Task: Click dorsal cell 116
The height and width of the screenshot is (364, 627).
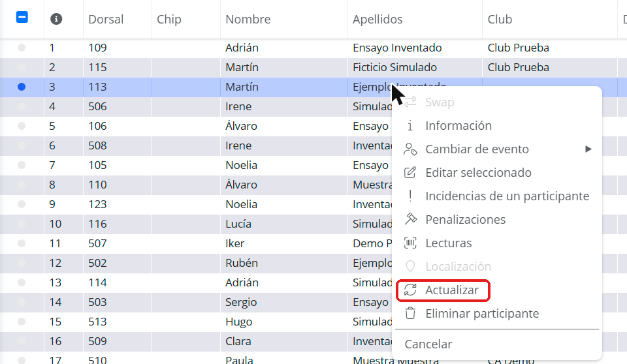Action: 97,224
